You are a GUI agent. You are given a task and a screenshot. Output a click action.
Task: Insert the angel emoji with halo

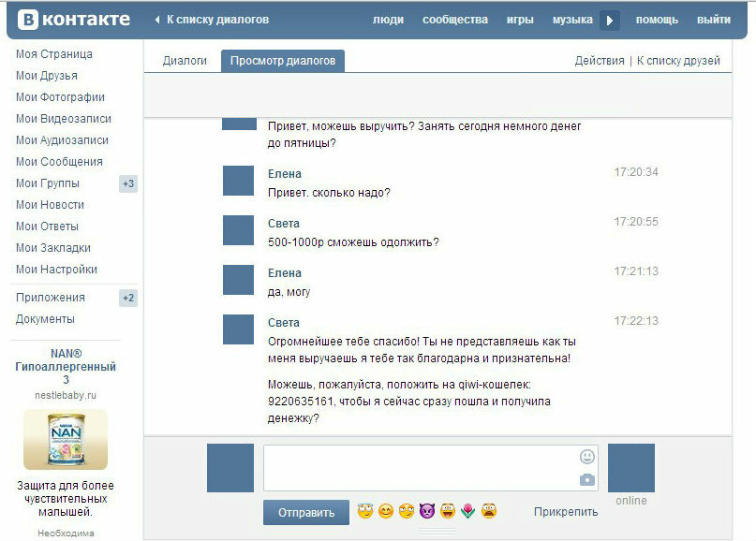[365, 511]
